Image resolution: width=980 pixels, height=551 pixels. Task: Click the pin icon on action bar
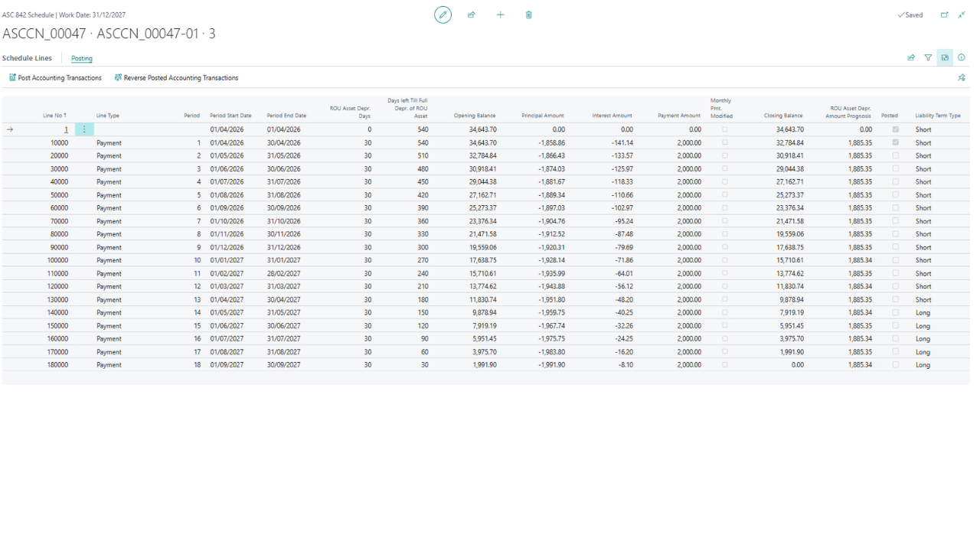962,78
